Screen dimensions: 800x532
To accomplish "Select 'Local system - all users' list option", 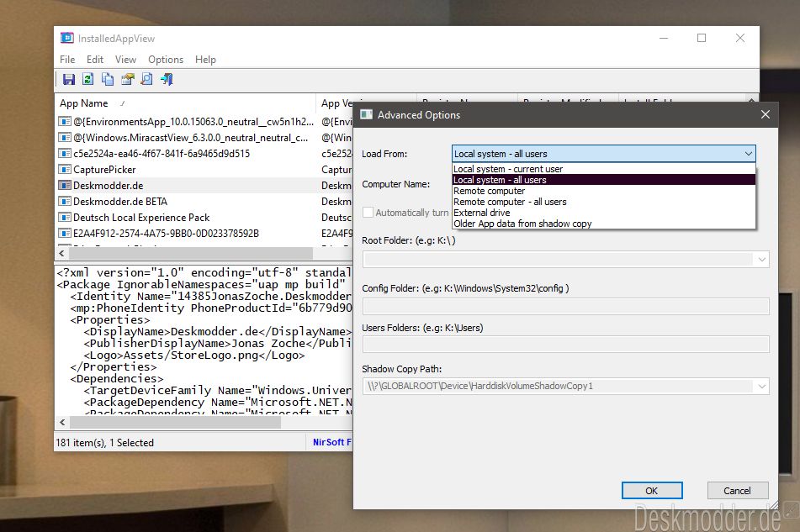I will coord(603,180).
